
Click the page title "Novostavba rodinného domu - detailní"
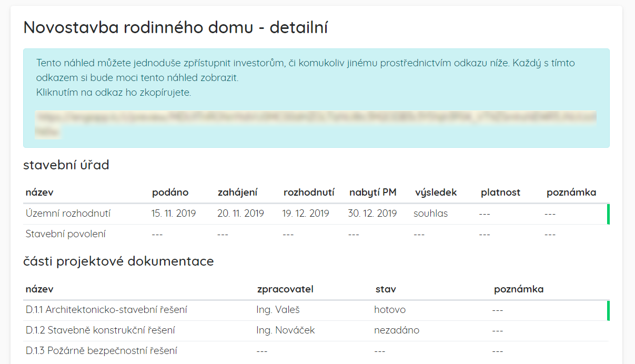pyautogui.click(x=176, y=27)
